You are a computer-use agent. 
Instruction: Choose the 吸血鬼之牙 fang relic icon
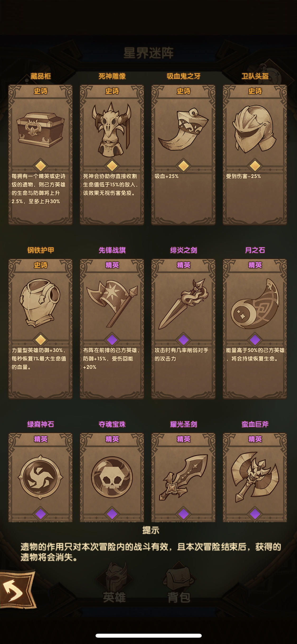[183, 129]
